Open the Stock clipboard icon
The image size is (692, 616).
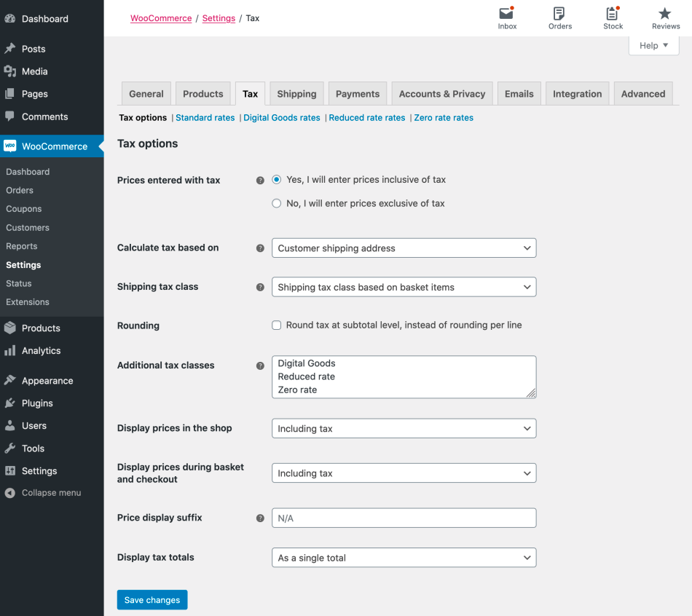pos(612,13)
